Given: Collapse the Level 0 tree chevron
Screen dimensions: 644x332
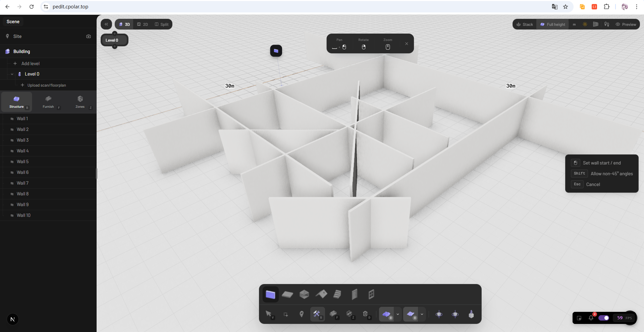Looking at the screenshot, I should [12, 74].
